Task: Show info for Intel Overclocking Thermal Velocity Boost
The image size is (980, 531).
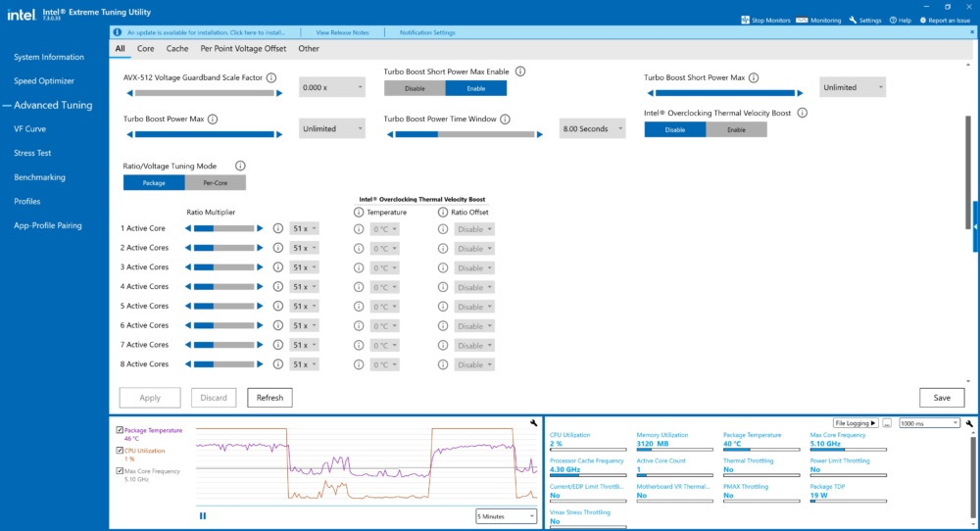Action: pos(803,113)
